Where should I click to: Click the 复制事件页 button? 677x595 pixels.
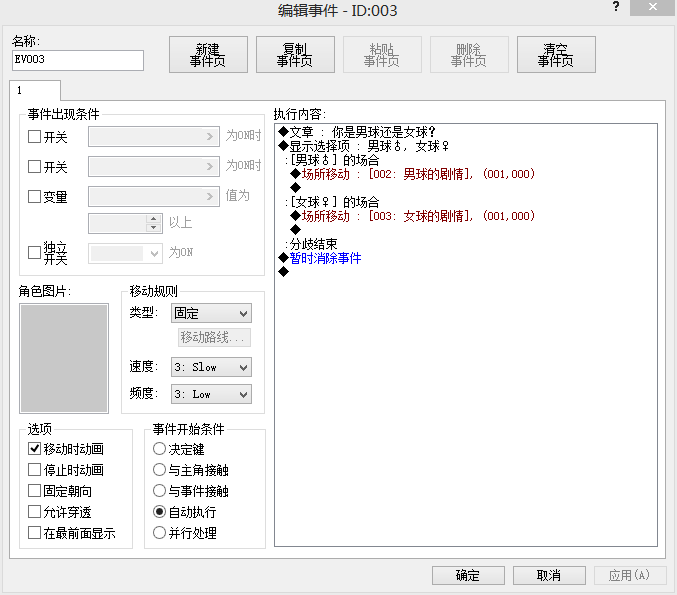point(295,54)
